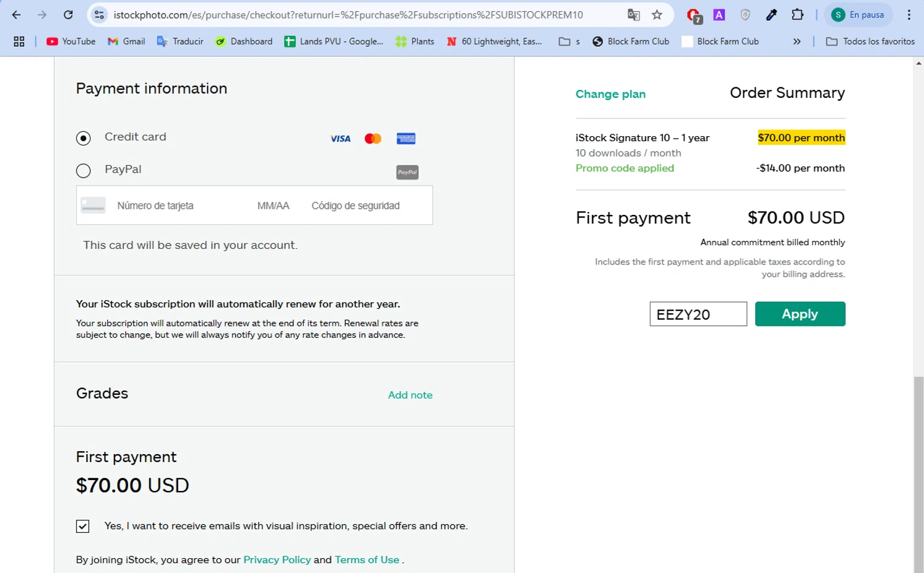Click the Mastercard logo
This screenshot has width=924, height=573.
(x=373, y=139)
